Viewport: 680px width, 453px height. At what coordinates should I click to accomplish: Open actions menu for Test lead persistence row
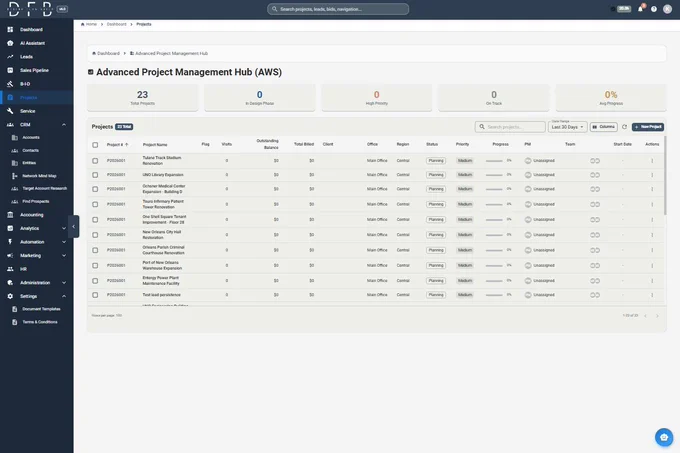pos(652,295)
